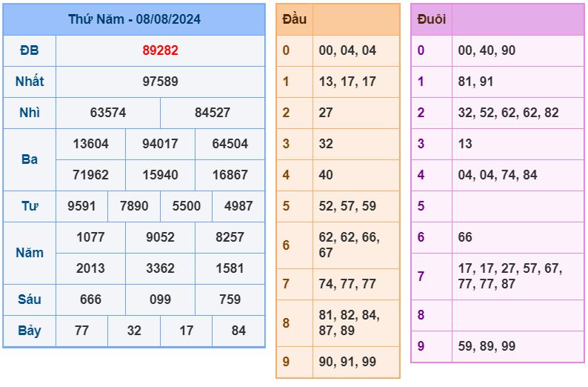Click the Đuôi row label 5
The image size is (588, 387).
click(421, 206)
